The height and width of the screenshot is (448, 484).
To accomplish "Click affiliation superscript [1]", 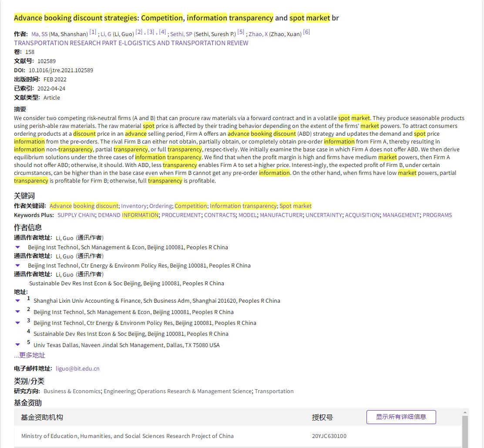I will click(x=93, y=32).
